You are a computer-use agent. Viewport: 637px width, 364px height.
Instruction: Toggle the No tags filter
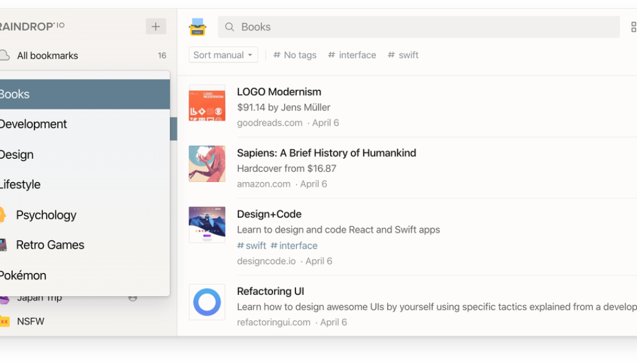point(295,55)
